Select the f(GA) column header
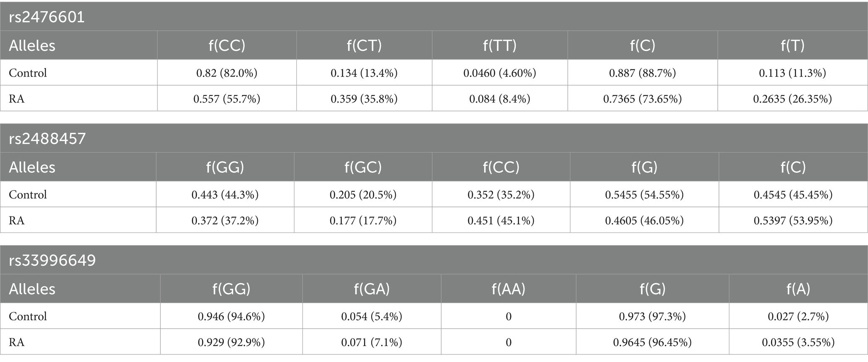The height and width of the screenshot is (362, 868). pos(372,289)
